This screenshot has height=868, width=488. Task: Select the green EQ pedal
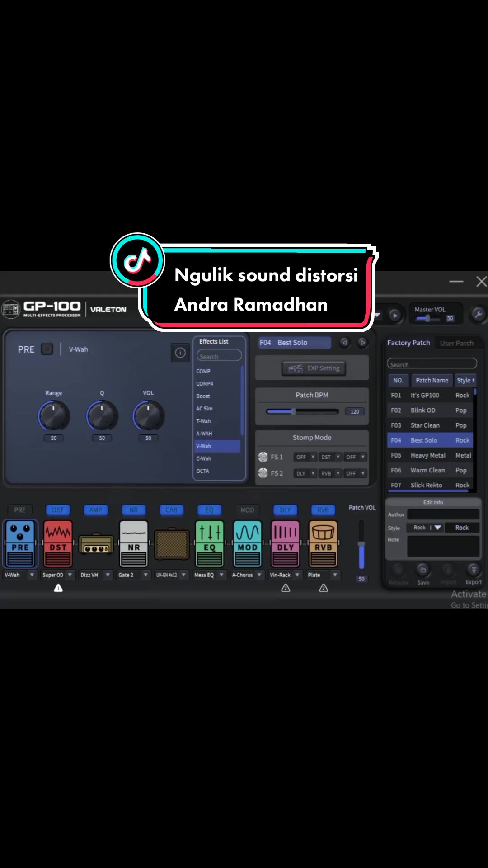pyautogui.click(x=209, y=543)
